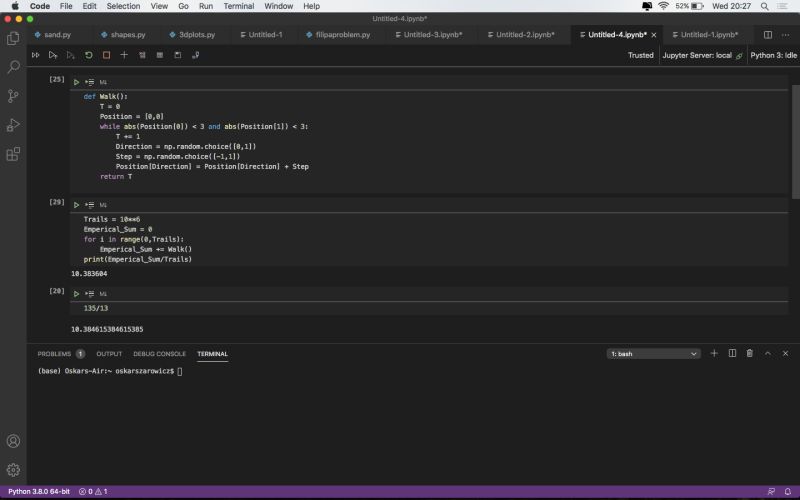Restart the Jupyter kernel

click(x=89, y=55)
